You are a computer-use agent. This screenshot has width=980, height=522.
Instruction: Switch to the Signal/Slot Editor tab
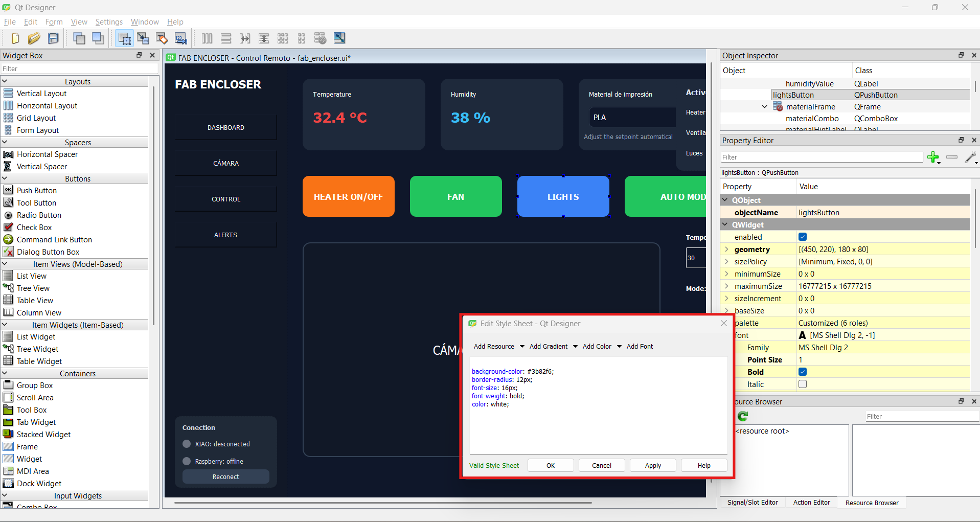[x=753, y=503]
